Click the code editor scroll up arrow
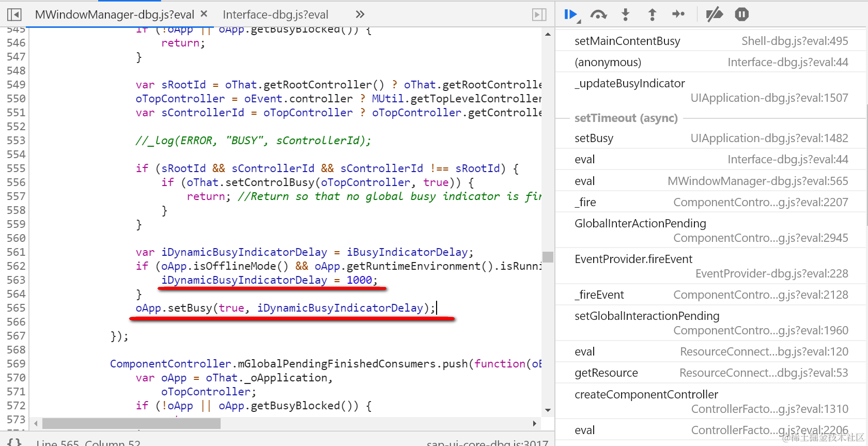The width and height of the screenshot is (868, 446). pyautogui.click(x=548, y=34)
